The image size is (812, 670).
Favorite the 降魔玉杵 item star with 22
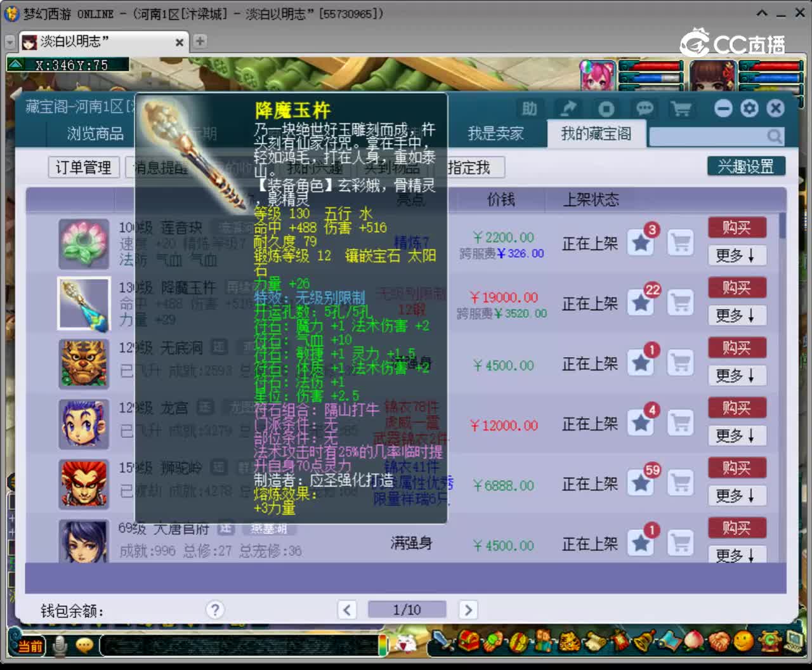641,303
